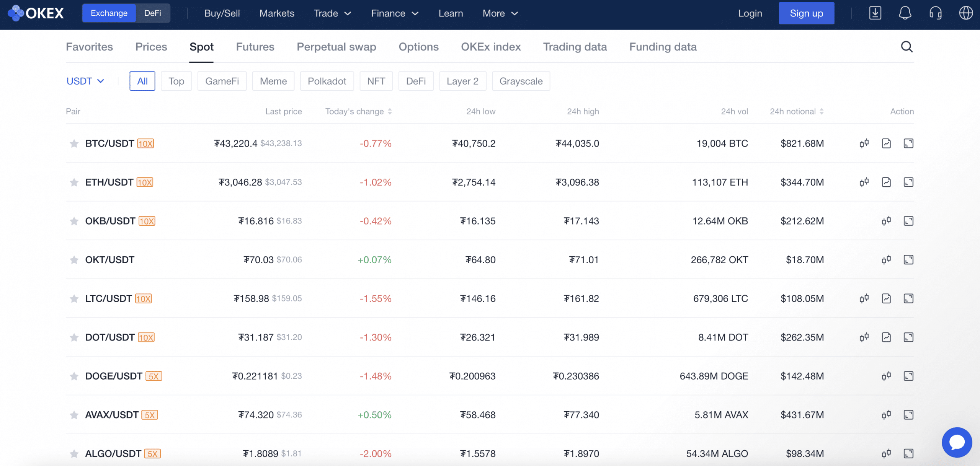Viewport: 980px width, 466px height.
Task: Open OKB/USDT candlestick trade icon
Action: (x=886, y=221)
